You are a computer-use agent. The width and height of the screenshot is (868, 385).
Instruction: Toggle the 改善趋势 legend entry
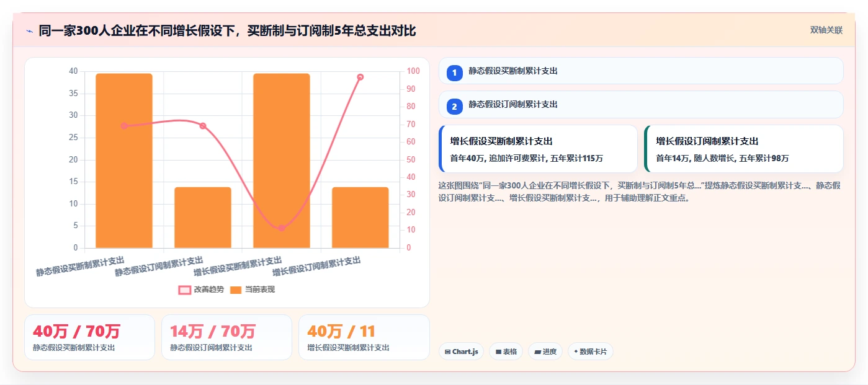coord(201,290)
